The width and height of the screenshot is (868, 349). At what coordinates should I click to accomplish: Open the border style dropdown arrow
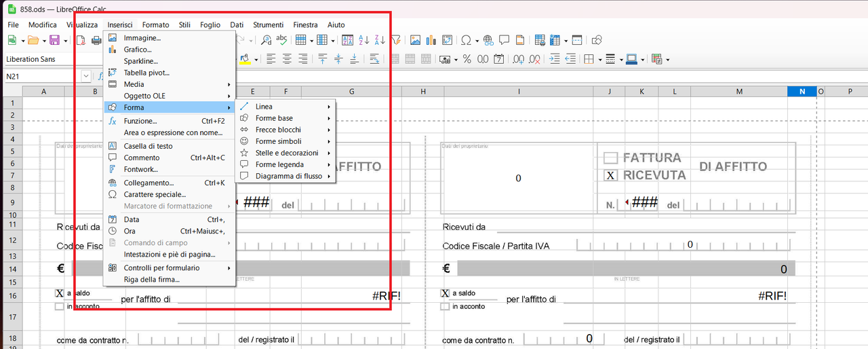coord(620,59)
